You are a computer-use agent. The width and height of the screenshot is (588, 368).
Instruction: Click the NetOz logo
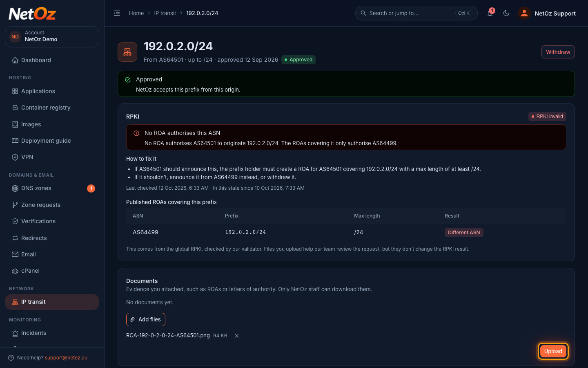coord(32,14)
